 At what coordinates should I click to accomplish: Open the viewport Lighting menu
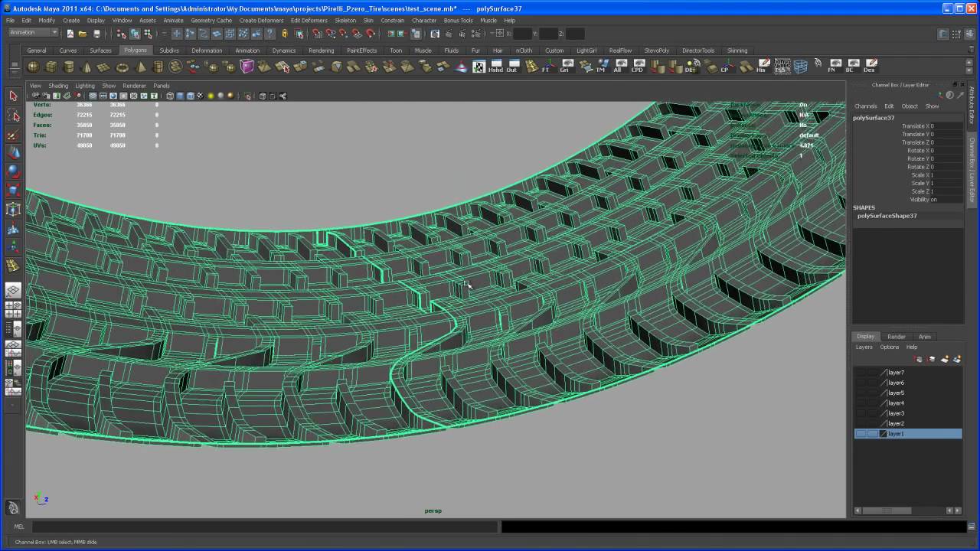(x=85, y=86)
